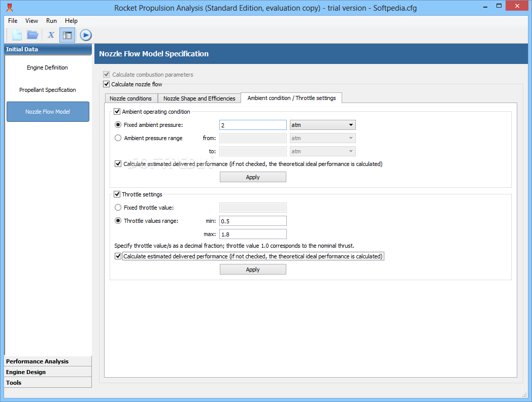
Task: Select Nozzle Flow Model page
Action: (x=48, y=112)
